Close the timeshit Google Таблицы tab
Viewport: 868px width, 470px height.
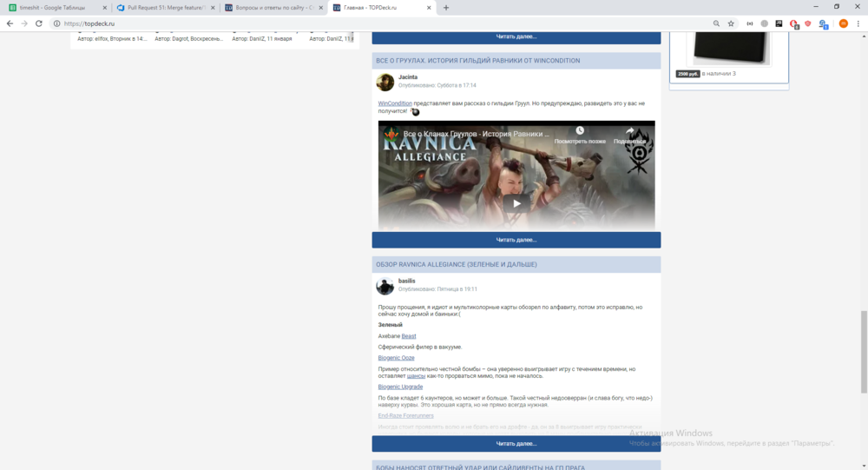tap(105, 8)
